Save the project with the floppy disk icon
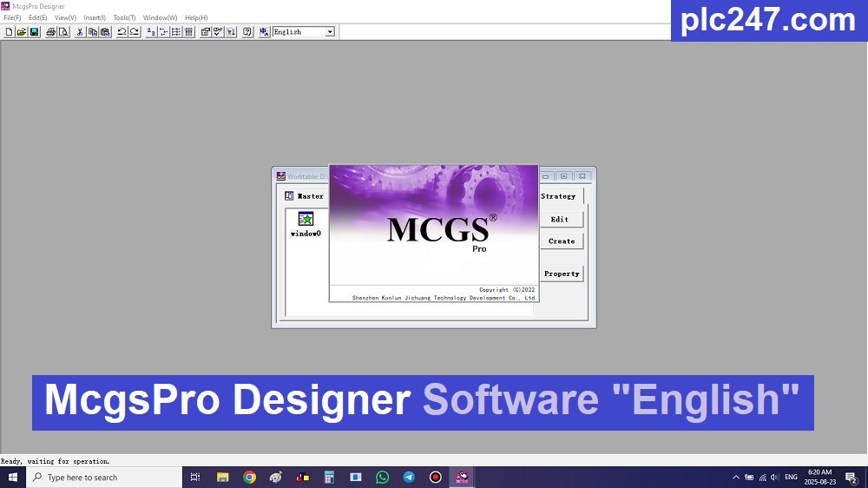The width and height of the screenshot is (868, 488). pos(34,32)
